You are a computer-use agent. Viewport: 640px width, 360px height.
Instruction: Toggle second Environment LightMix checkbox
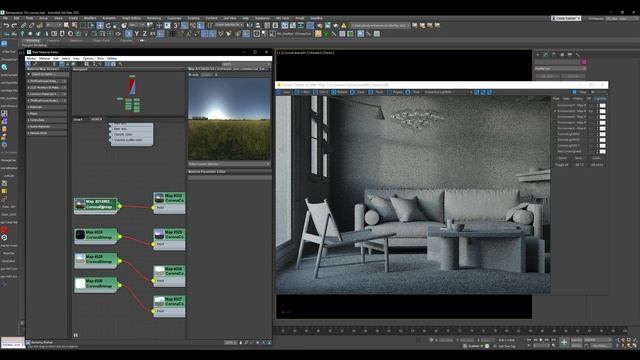click(x=555, y=111)
